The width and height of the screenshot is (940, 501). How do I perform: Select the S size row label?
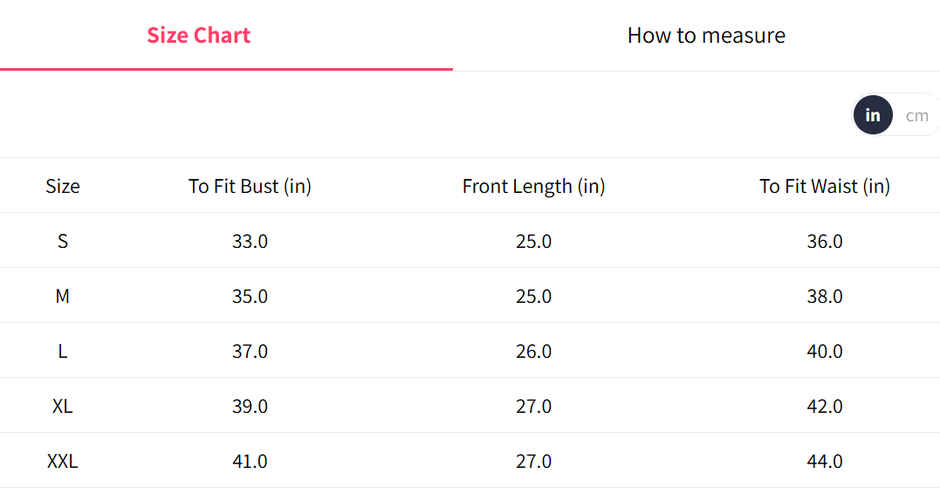(62, 241)
